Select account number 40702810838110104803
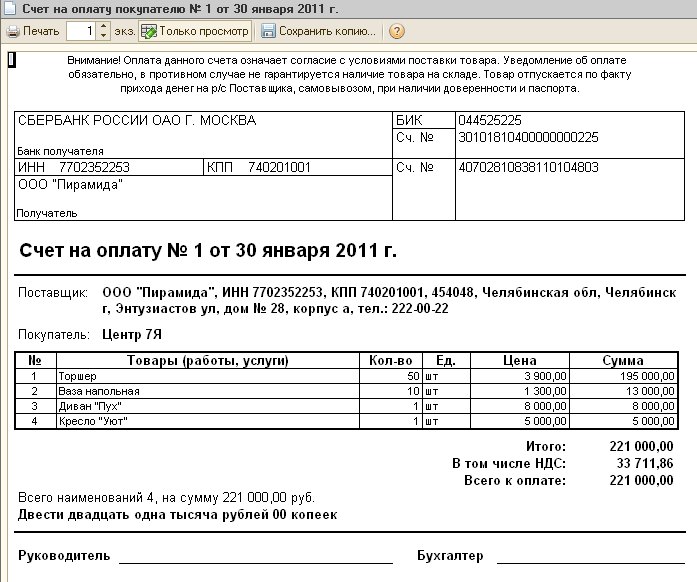Image resolution: width=697 pixels, height=582 pixels. (528, 167)
